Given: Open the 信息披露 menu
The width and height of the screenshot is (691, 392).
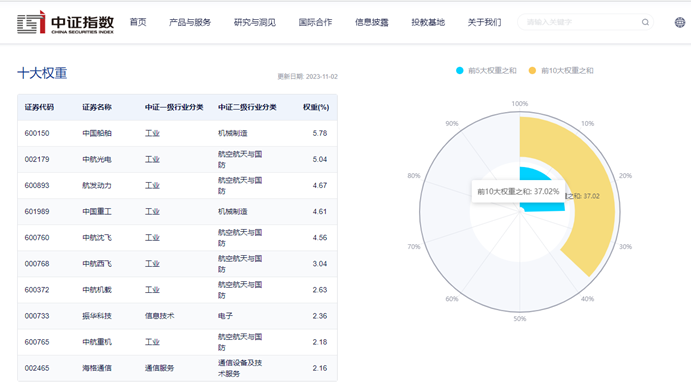Looking at the screenshot, I should coord(372,22).
